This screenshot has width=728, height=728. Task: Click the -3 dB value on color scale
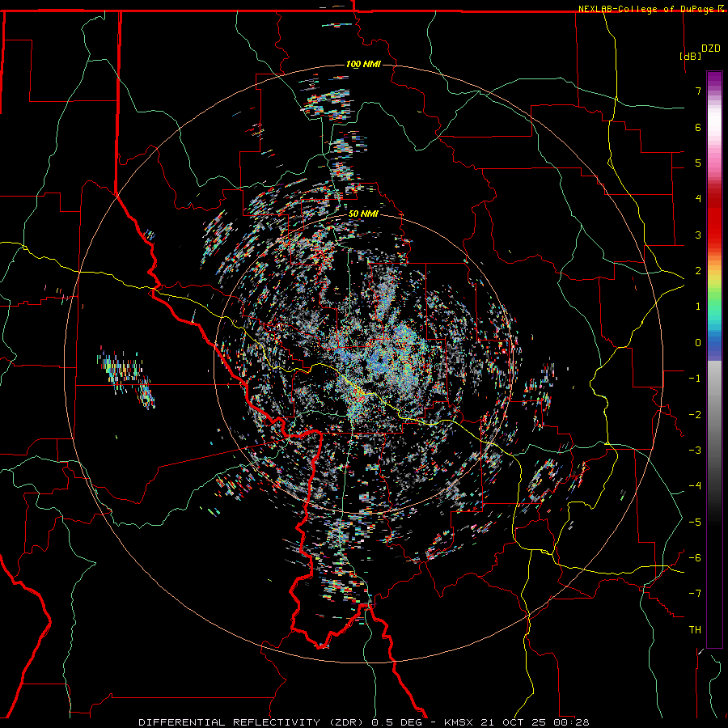pyautogui.click(x=695, y=451)
